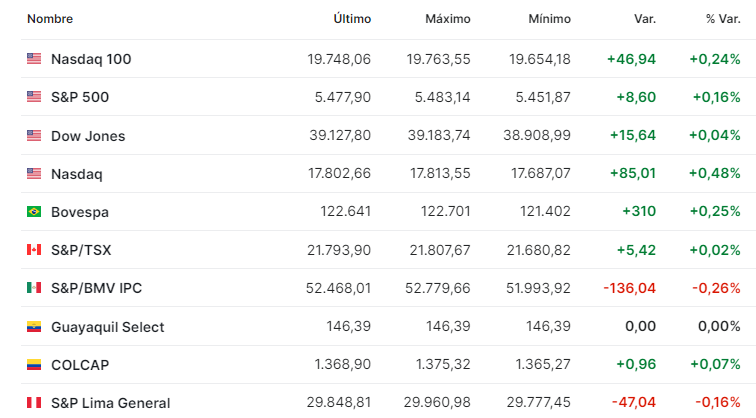
Task: Open the COLCAP index link
Action: tap(80, 365)
